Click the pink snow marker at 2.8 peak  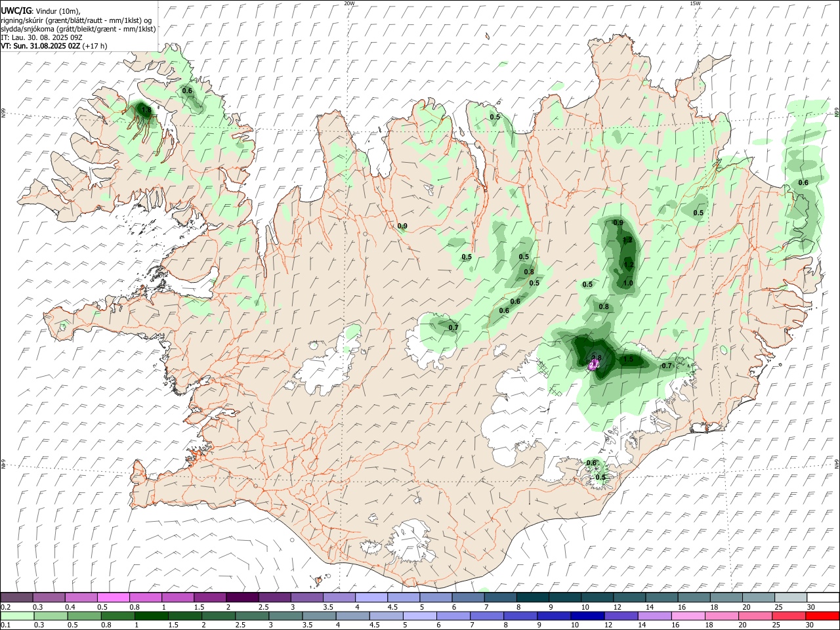point(595,365)
